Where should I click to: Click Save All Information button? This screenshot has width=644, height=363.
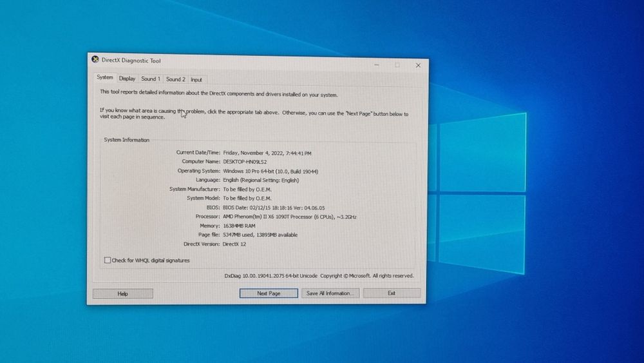[x=330, y=293]
